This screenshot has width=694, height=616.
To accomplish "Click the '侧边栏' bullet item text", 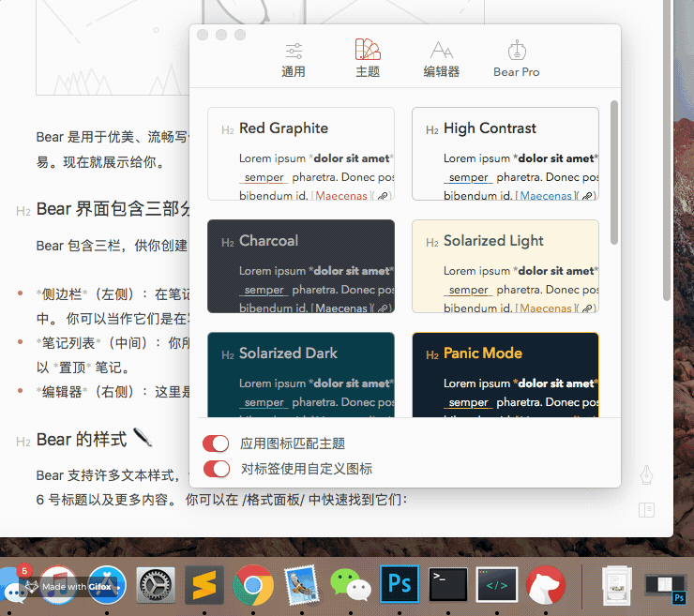I will click(62, 294).
